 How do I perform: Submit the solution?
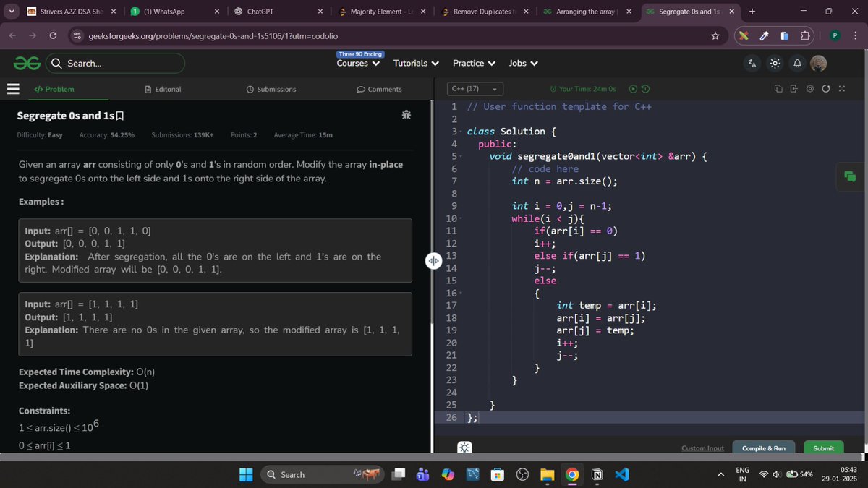pyautogui.click(x=823, y=448)
